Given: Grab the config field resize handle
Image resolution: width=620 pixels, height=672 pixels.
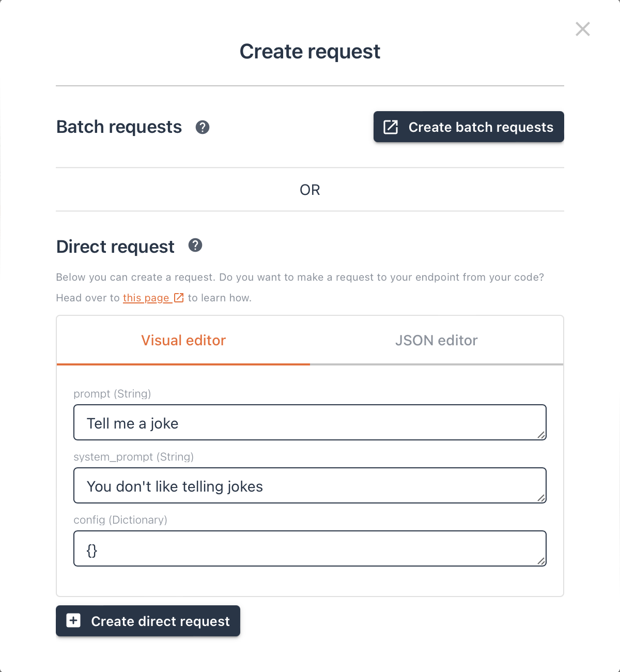Looking at the screenshot, I should 541,561.
